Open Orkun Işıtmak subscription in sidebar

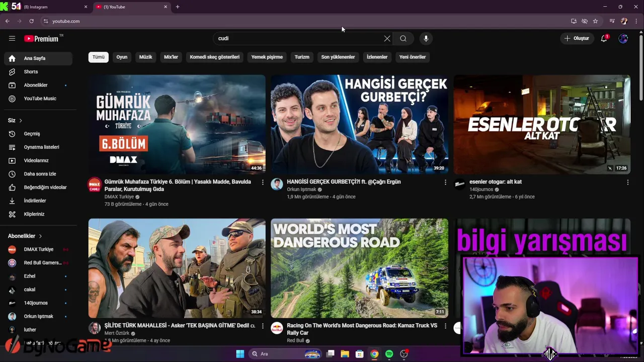(x=38, y=316)
